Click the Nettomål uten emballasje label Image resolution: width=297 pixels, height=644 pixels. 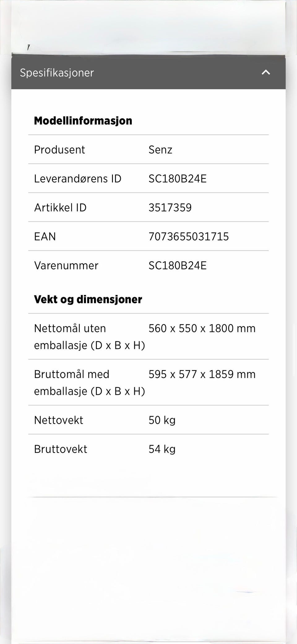(x=89, y=337)
